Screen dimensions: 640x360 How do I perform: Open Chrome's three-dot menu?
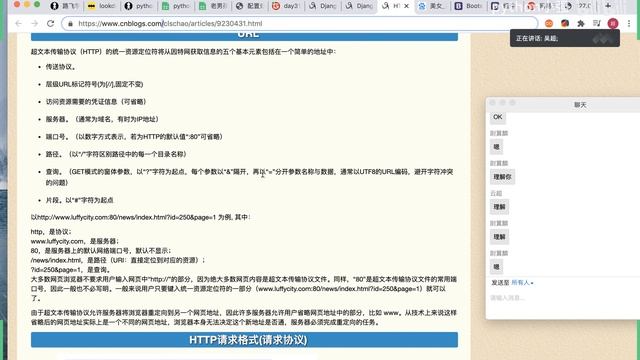(629, 24)
